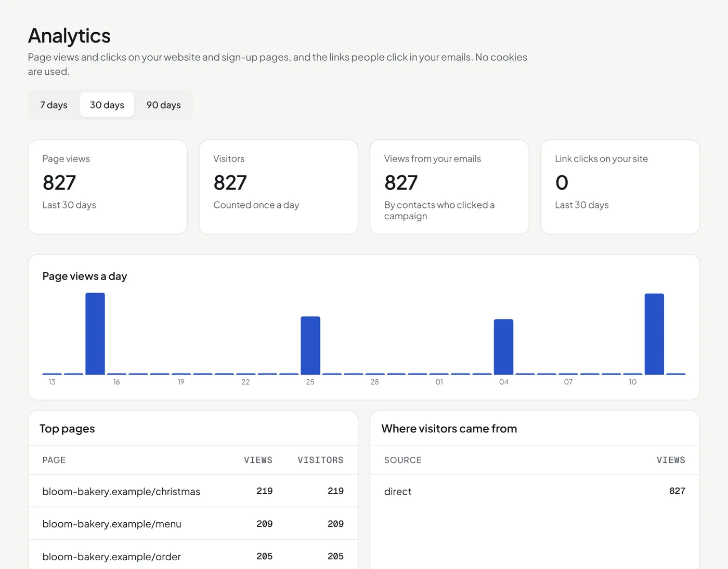
Task: Select the 30 days range tab
Action: [107, 105]
